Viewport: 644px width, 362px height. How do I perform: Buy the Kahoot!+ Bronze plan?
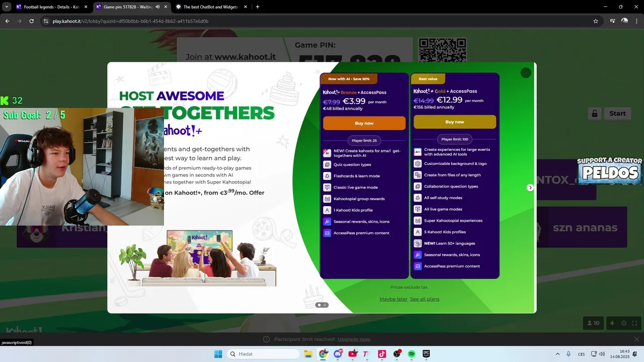(x=364, y=123)
